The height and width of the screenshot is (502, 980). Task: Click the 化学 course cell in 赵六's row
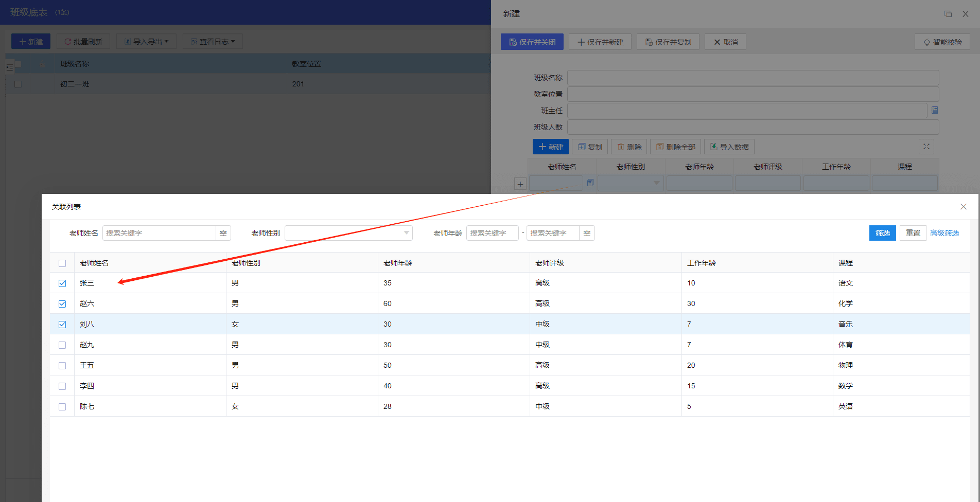click(846, 303)
